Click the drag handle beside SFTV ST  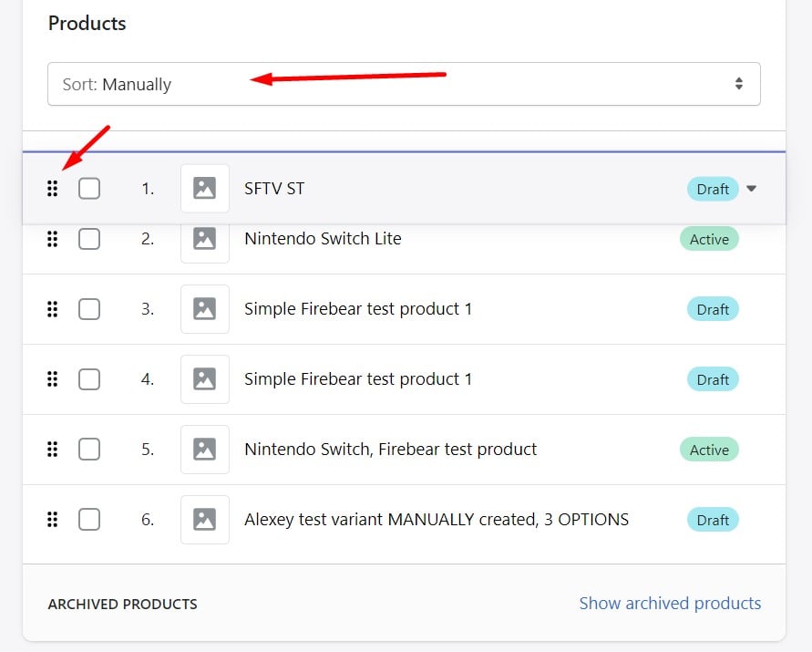(52, 189)
